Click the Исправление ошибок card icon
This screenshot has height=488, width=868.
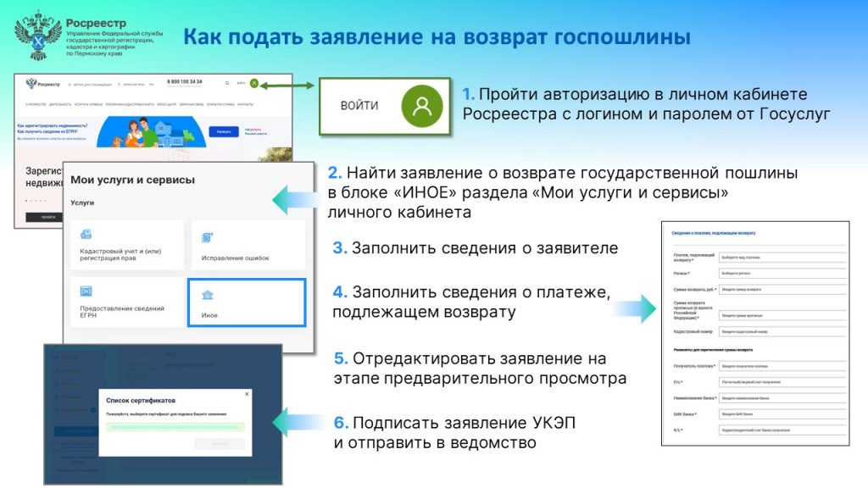click(207, 238)
